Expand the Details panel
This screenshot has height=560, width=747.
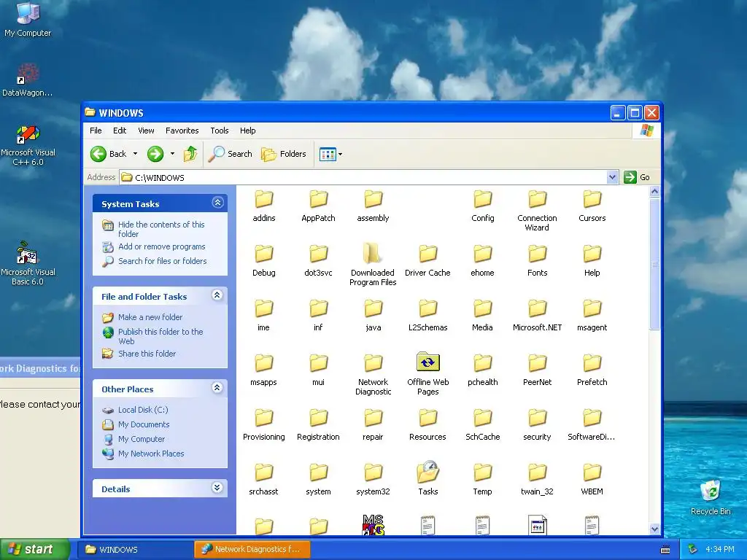tap(217, 488)
